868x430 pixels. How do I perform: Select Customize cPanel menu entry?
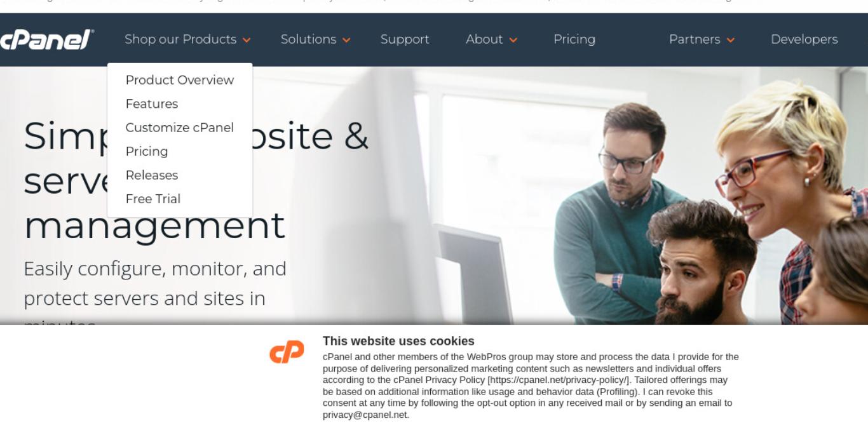[180, 128]
